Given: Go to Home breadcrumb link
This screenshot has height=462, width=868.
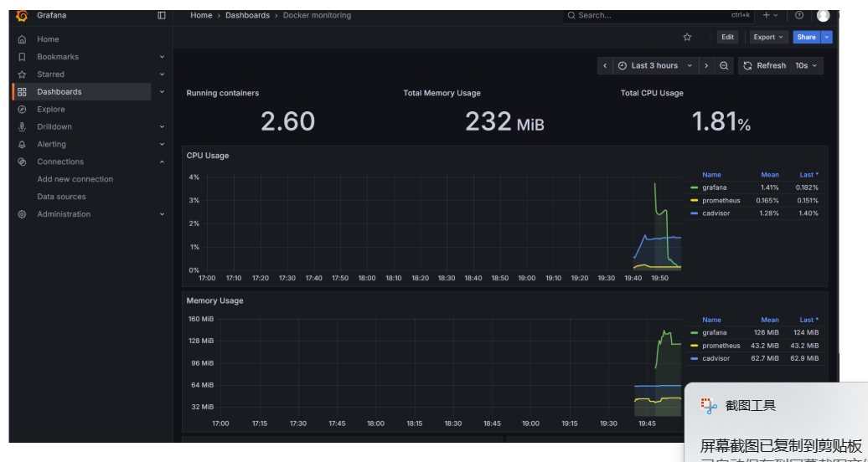Looking at the screenshot, I should pyautogui.click(x=201, y=16).
